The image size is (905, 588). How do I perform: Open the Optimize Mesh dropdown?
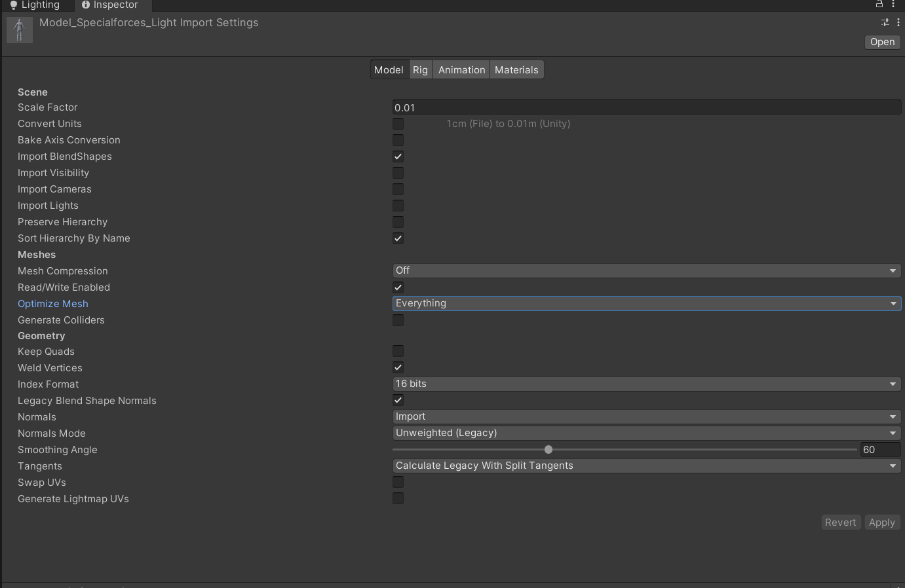647,303
